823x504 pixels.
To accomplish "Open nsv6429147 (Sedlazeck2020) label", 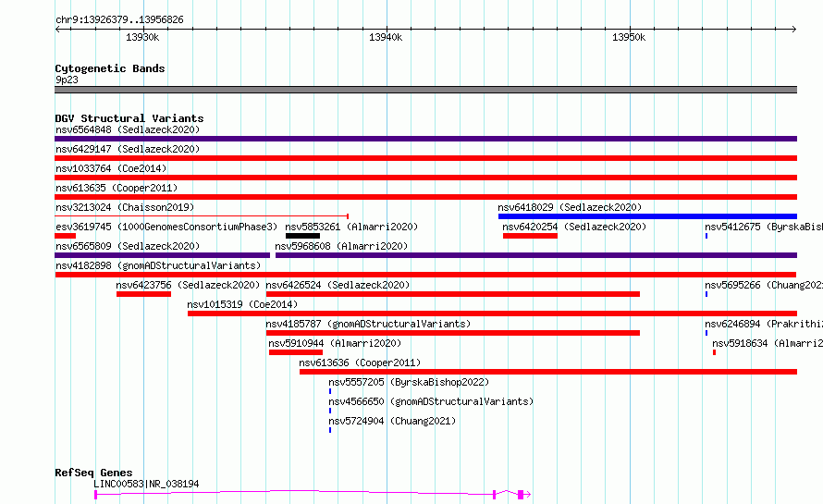I will [x=128, y=149].
